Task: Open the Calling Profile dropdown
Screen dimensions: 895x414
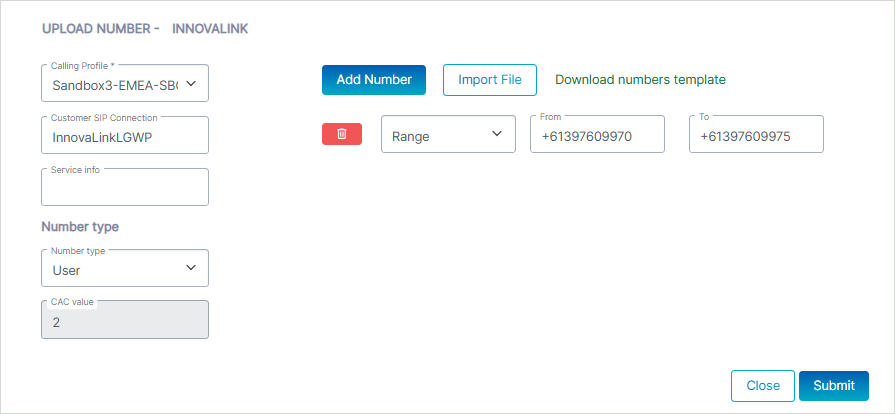Action: (x=124, y=84)
